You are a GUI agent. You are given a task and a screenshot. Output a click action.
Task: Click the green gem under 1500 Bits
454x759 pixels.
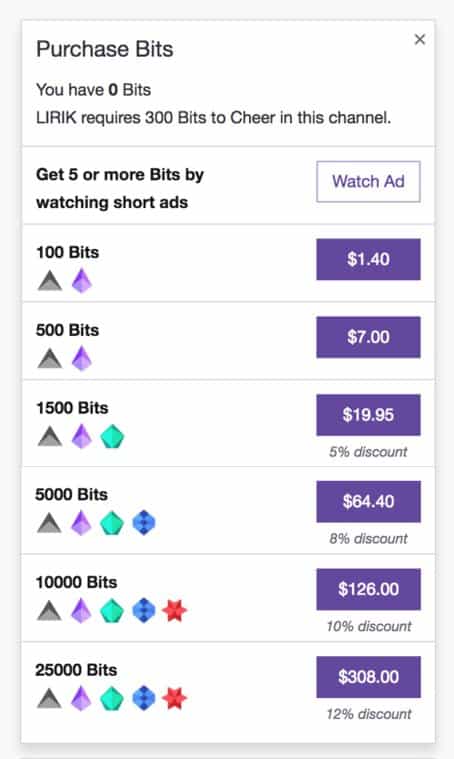(112, 437)
